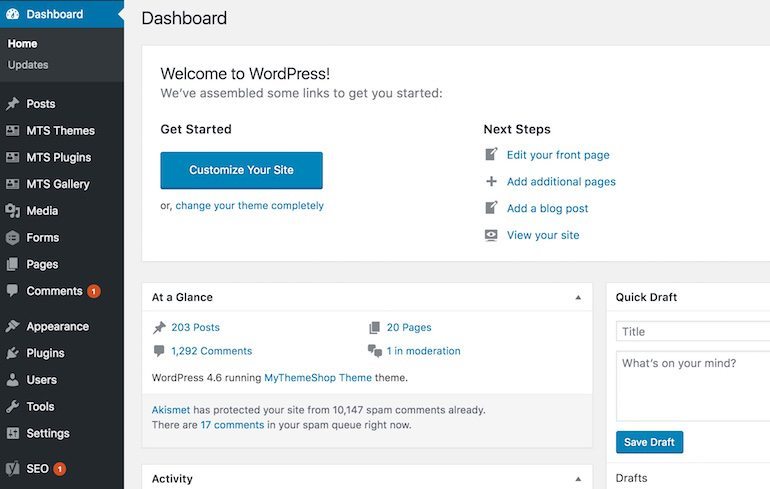770x489 pixels.
Task: Open Add a blog post link
Action: 548,209
